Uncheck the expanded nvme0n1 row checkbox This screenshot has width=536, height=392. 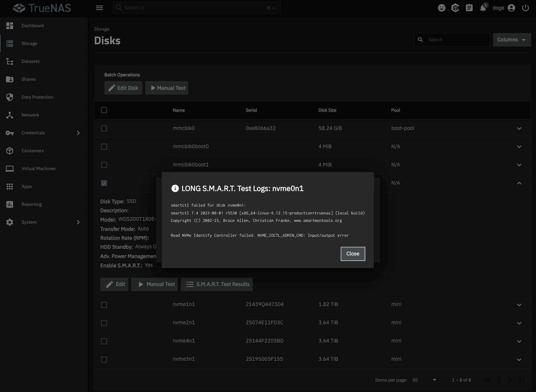(x=104, y=183)
